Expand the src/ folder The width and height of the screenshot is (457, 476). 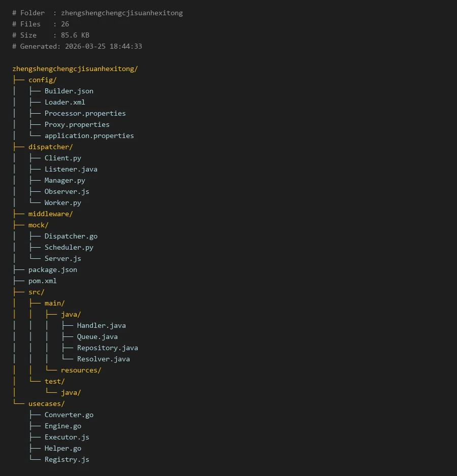point(36,292)
